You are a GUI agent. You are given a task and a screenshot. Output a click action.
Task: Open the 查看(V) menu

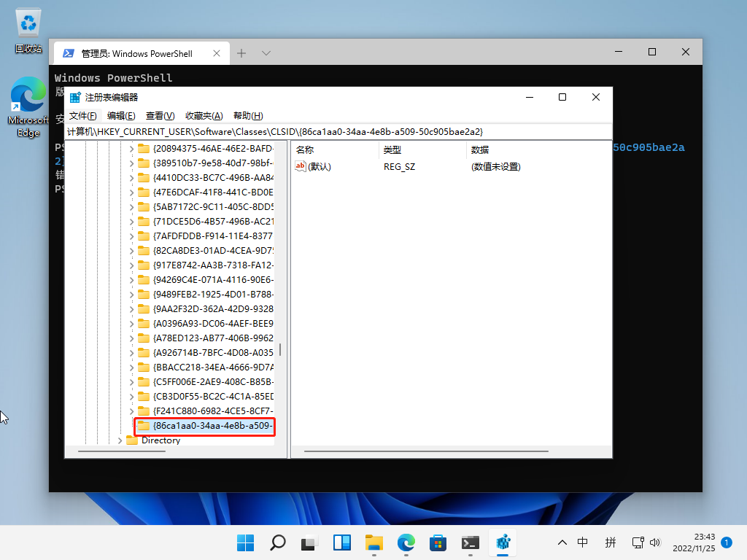160,116
